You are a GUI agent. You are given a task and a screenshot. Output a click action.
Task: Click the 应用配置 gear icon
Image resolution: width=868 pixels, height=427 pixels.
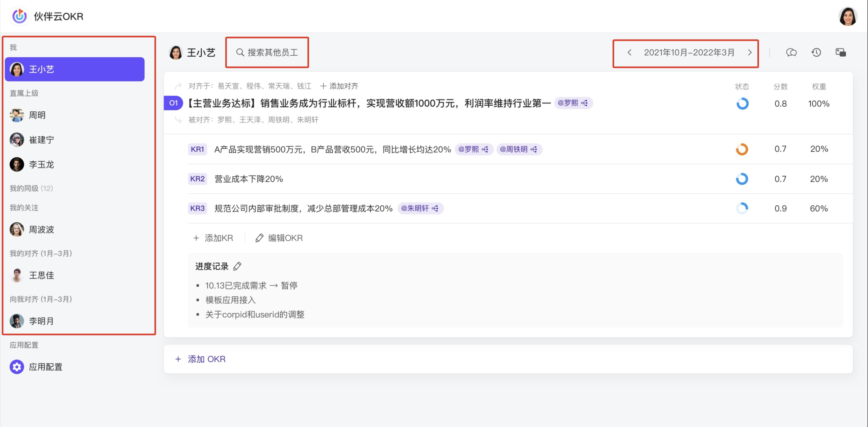(17, 367)
